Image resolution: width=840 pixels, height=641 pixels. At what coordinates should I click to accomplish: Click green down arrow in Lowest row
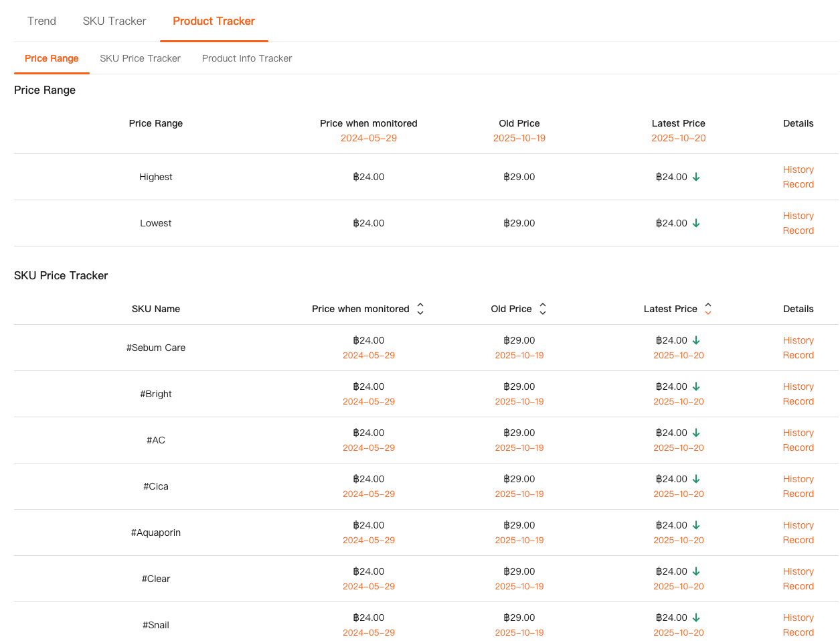pos(696,223)
